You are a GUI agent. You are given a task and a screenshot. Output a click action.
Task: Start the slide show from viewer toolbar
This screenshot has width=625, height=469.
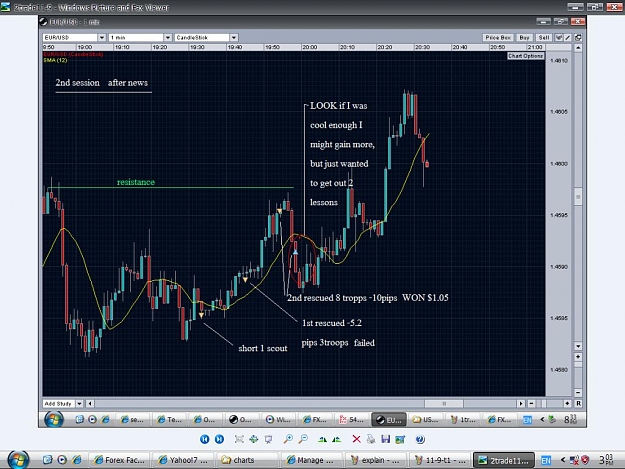pos(269,439)
